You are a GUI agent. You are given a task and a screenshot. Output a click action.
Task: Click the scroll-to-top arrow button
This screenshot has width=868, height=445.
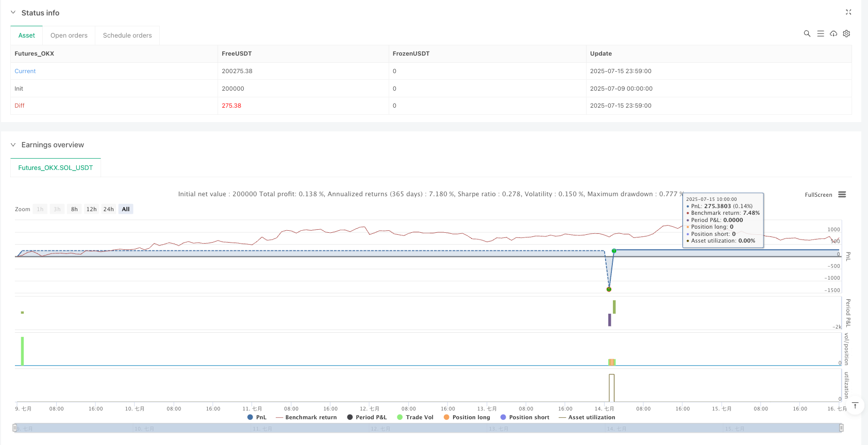[x=855, y=405]
